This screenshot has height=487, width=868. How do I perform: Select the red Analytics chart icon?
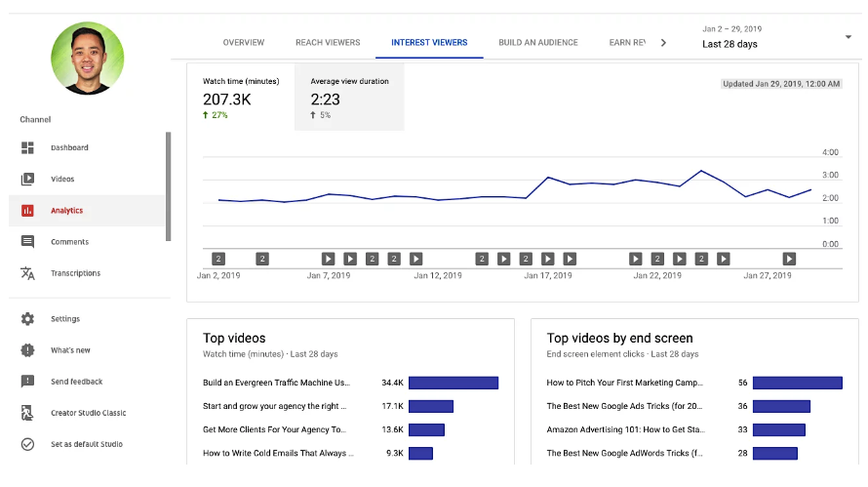[x=27, y=211]
